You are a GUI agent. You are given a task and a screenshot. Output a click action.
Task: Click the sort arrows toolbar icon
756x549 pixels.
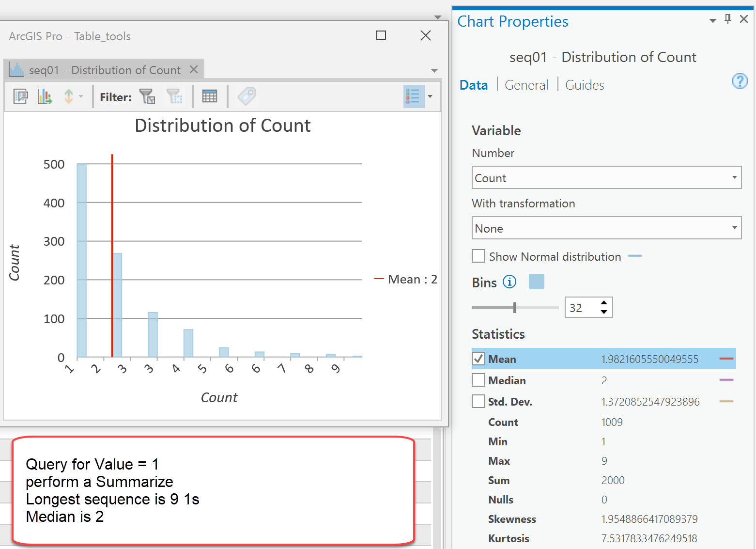coord(69,96)
